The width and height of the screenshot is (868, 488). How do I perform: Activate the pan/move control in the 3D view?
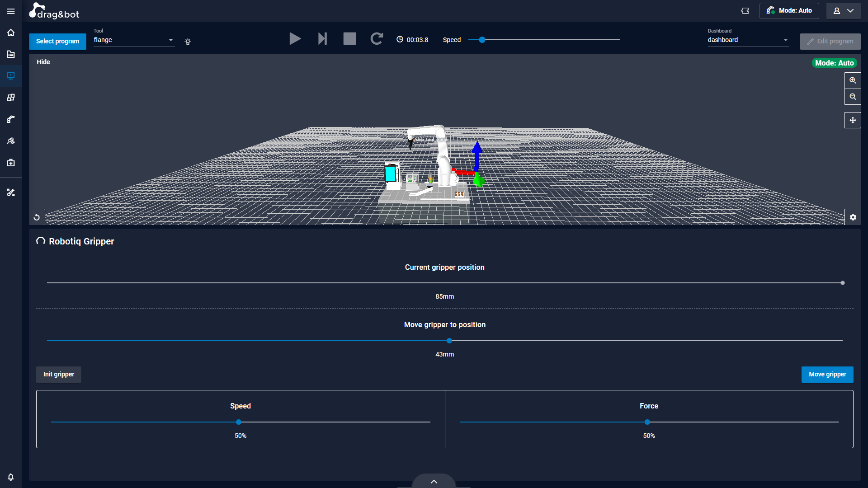pos(853,120)
